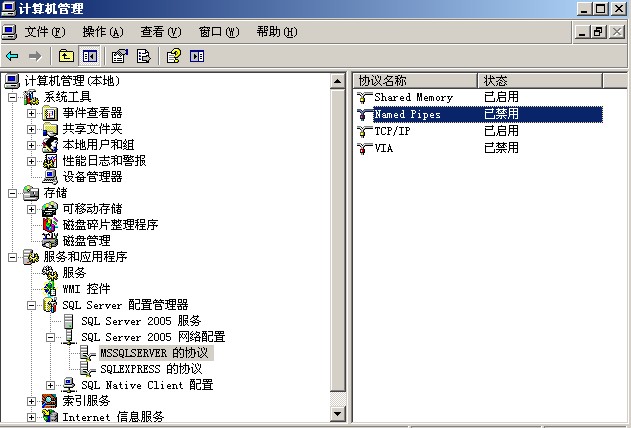The width and height of the screenshot is (631, 428).
Task: Select the TCP/IP protocol name
Action: coord(392,131)
